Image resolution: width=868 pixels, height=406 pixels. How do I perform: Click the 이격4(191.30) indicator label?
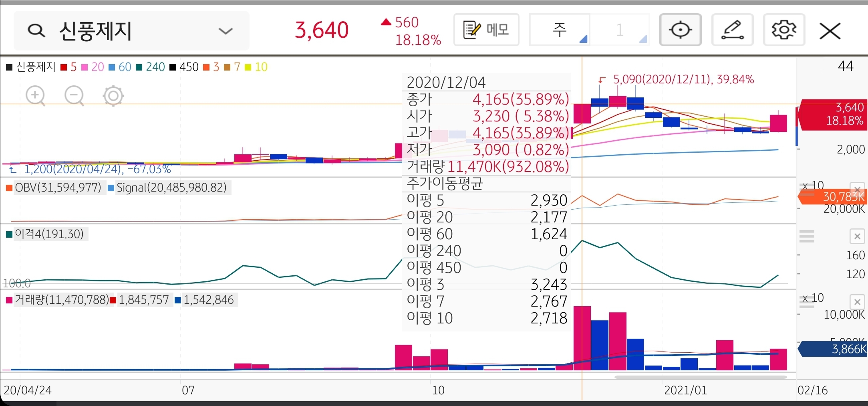(x=49, y=234)
